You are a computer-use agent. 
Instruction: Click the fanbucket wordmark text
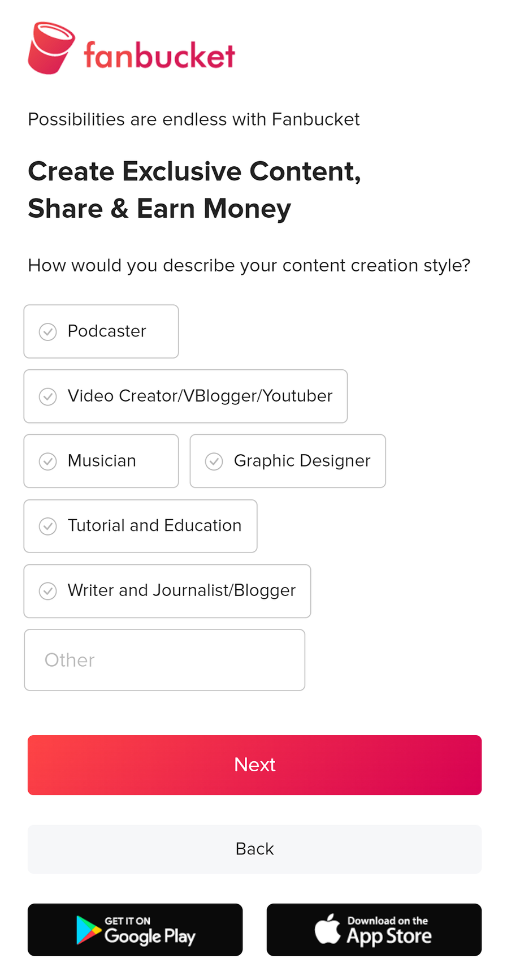(x=159, y=55)
